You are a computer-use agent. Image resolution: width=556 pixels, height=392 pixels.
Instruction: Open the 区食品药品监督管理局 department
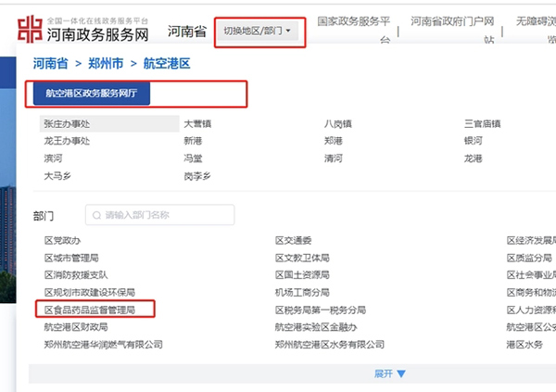(x=90, y=310)
